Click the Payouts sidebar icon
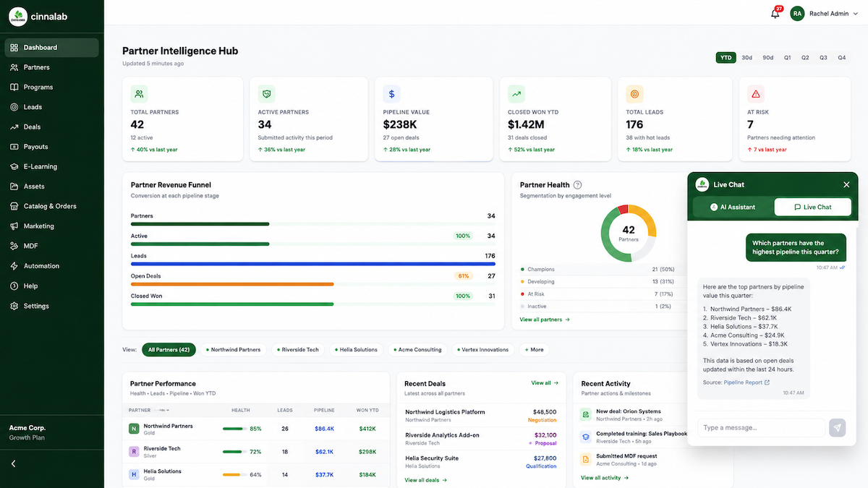Image resolution: width=868 pixels, height=488 pixels. tap(14, 147)
